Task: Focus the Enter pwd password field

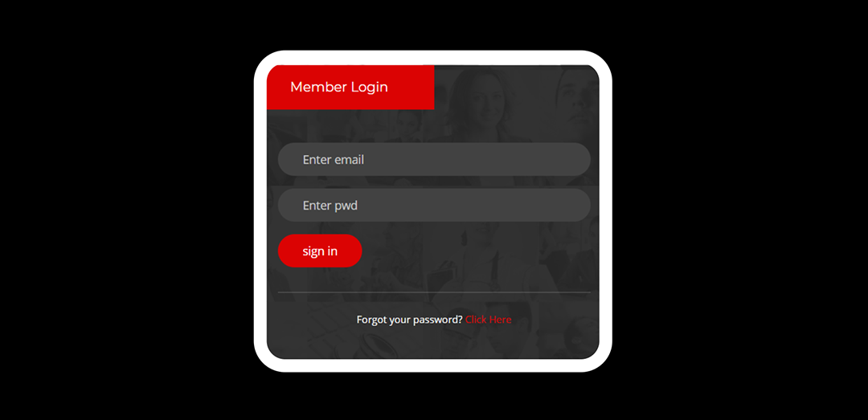Action: [x=434, y=206]
